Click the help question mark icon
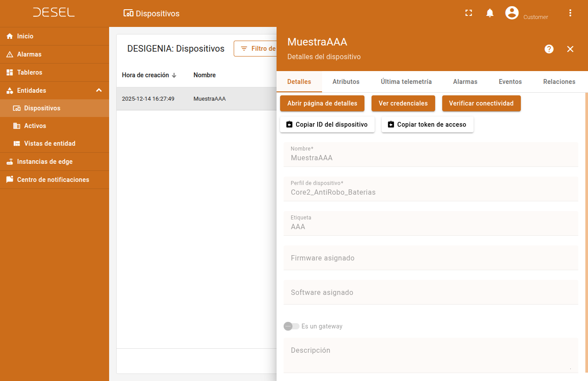 [x=549, y=49]
